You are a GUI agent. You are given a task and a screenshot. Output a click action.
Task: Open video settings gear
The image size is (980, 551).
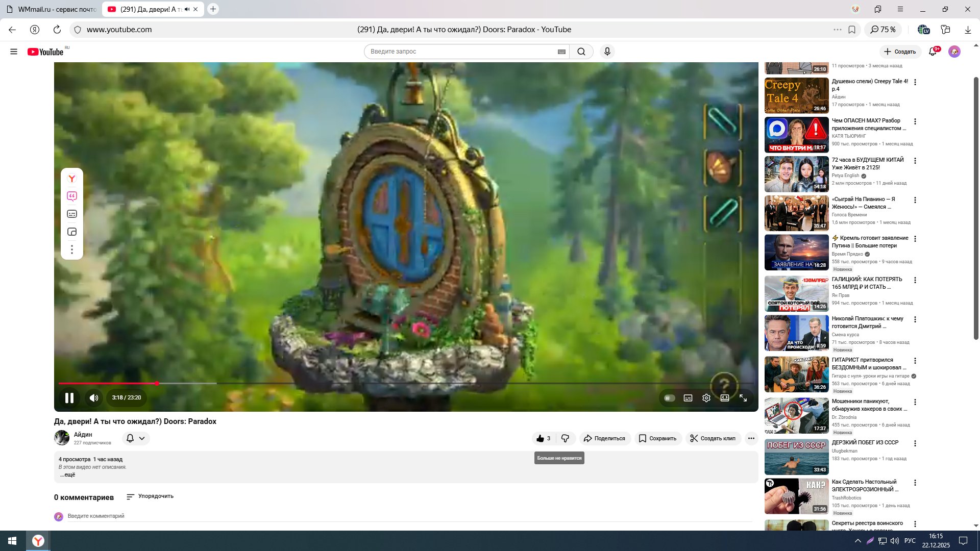click(706, 398)
